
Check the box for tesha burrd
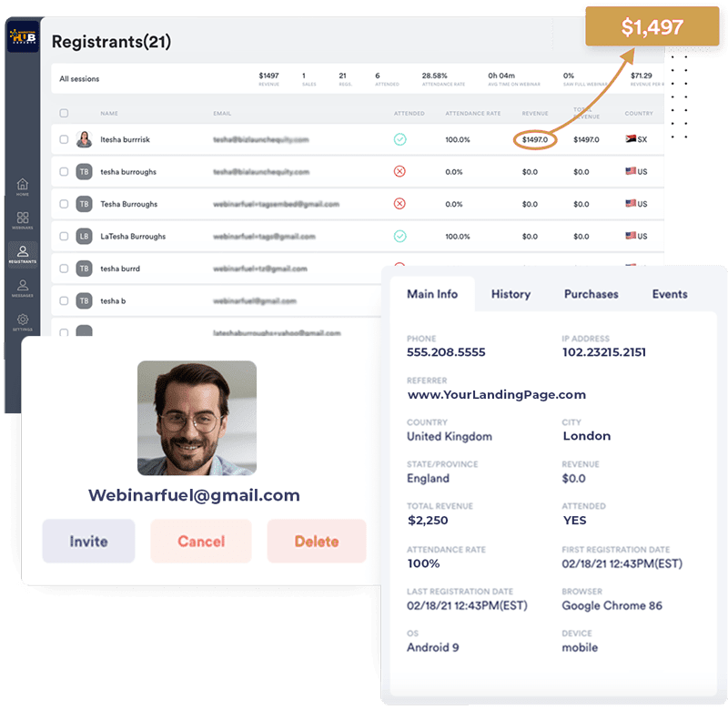64,269
